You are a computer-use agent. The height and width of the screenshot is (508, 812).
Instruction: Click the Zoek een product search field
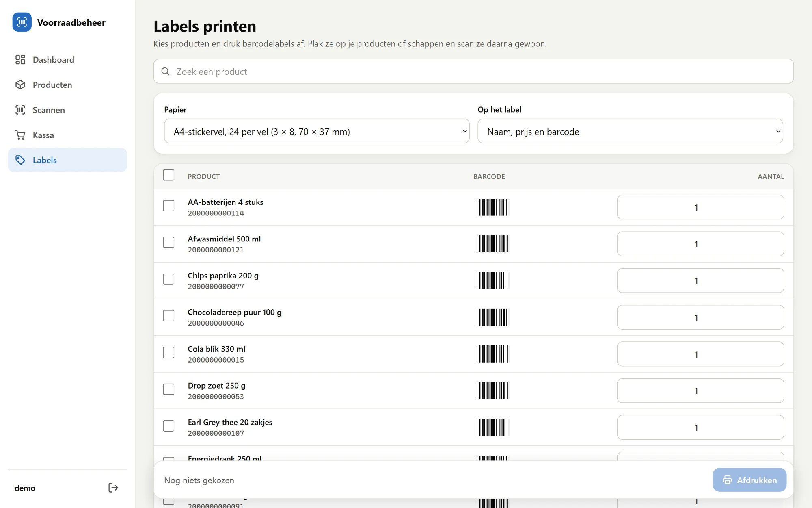point(473,72)
